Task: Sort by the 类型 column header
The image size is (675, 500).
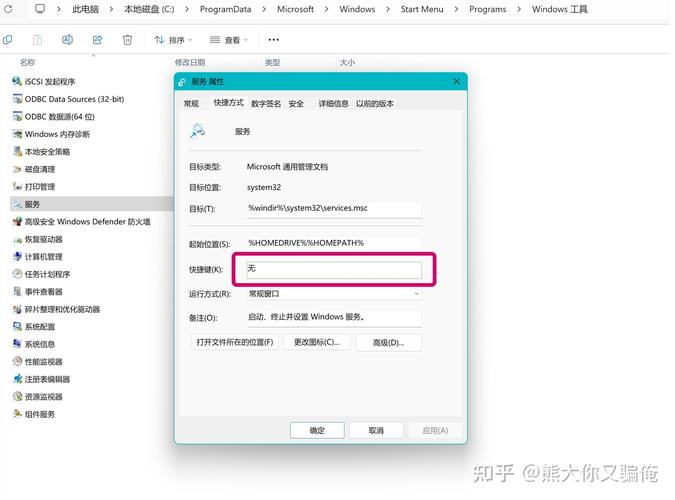Action: tap(272, 62)
